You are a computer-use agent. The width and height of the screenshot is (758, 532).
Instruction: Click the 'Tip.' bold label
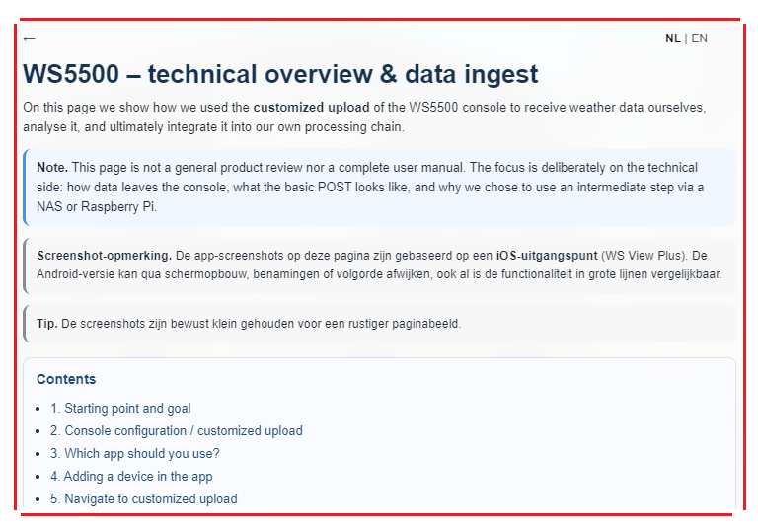(x=47, y=324)
